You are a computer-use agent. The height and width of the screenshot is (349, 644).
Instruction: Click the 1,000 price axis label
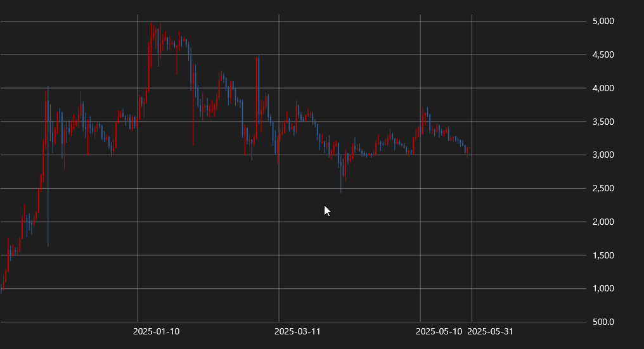coord(603,289)
